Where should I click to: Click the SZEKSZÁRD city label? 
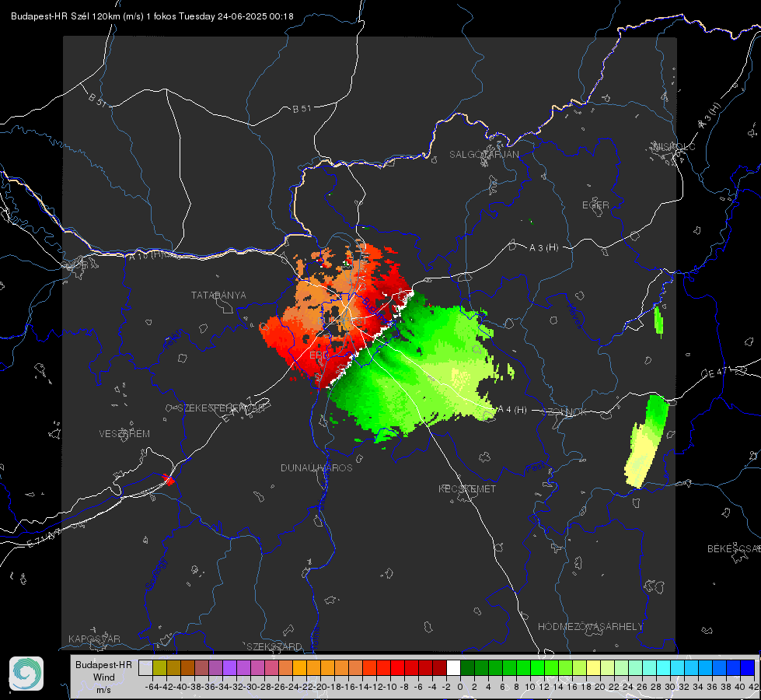(x=274, y=646)
